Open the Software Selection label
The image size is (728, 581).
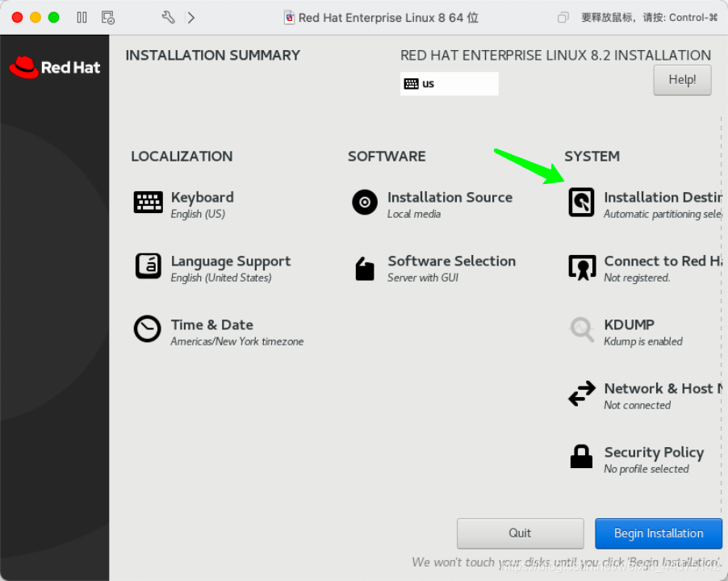(x=452, y=261)
